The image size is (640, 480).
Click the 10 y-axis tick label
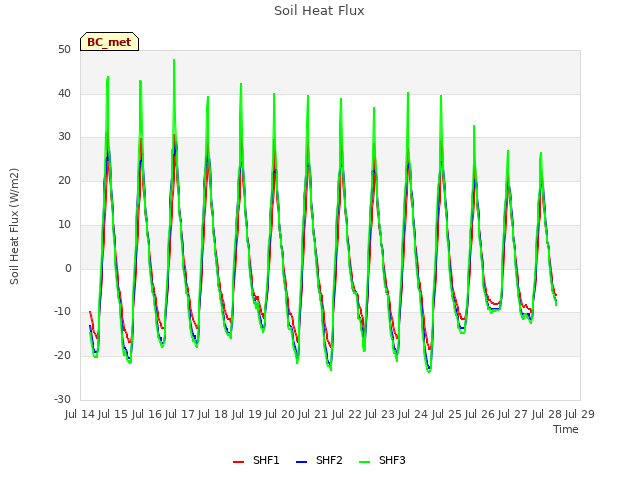point(64,224)
